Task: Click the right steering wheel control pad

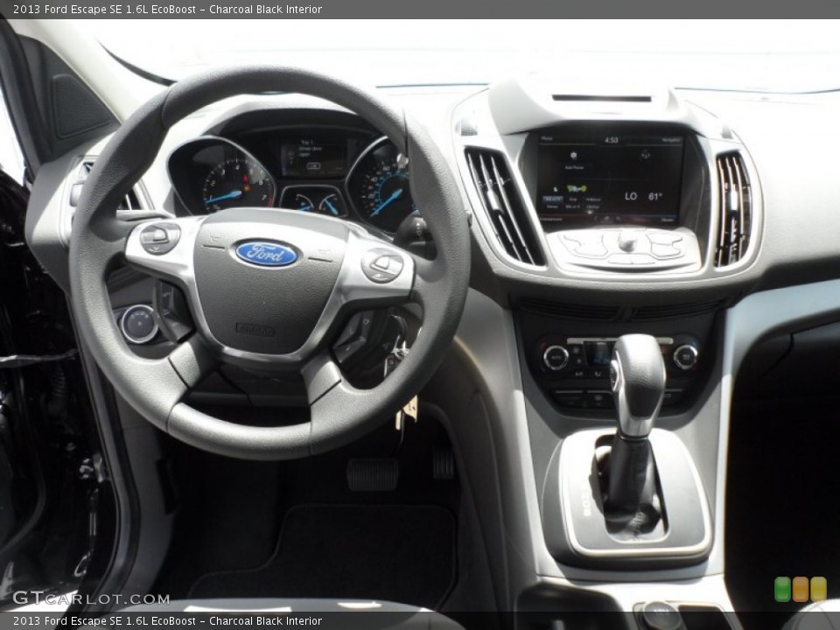Action: tap(382, 266)
